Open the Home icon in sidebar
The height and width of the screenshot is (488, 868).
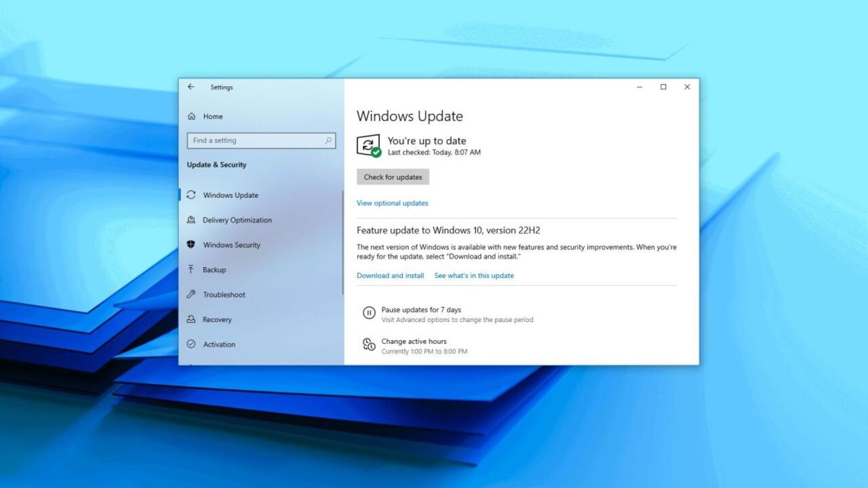(x=192, y=117)
